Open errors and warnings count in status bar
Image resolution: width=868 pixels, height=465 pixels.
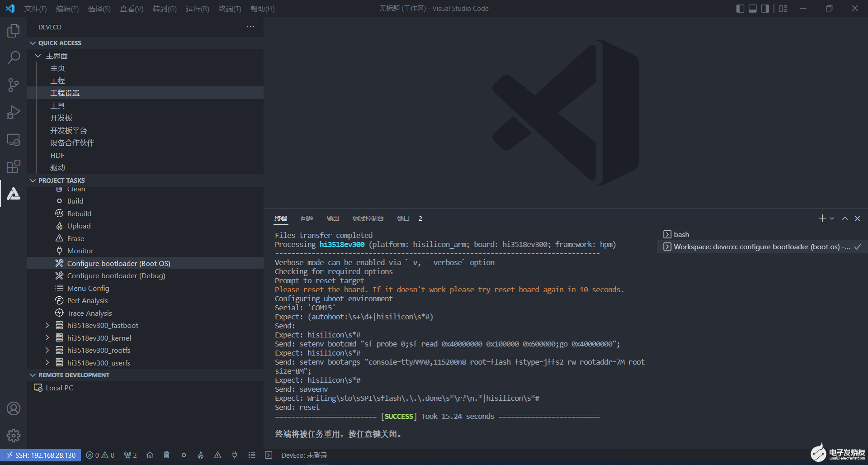click(100, 455)
